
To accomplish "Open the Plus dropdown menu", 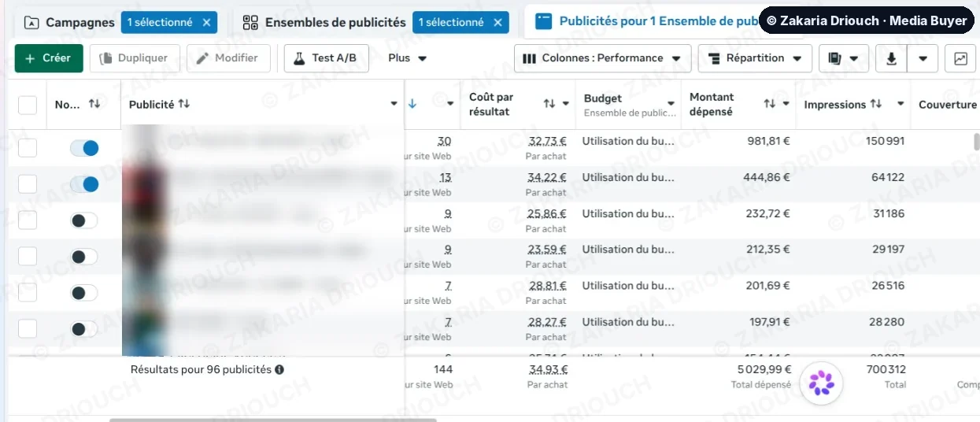I will click(x=407, y=58).
